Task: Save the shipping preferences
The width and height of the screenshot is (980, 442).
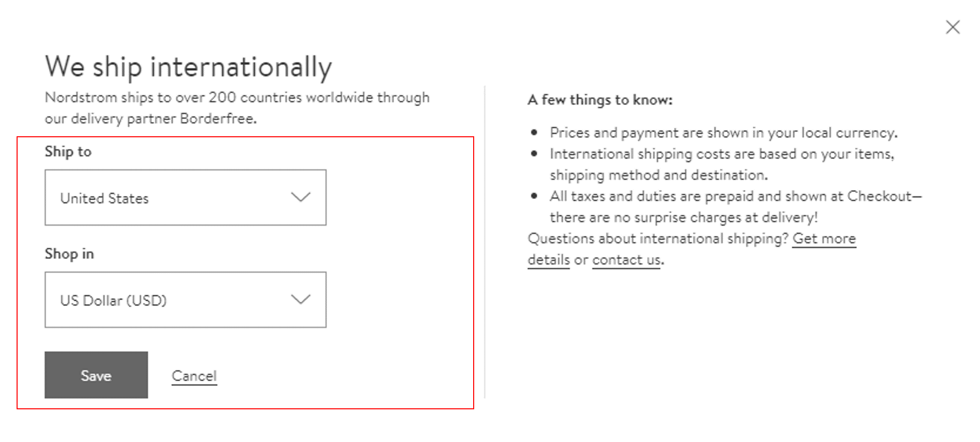Action: coord(96,375)
